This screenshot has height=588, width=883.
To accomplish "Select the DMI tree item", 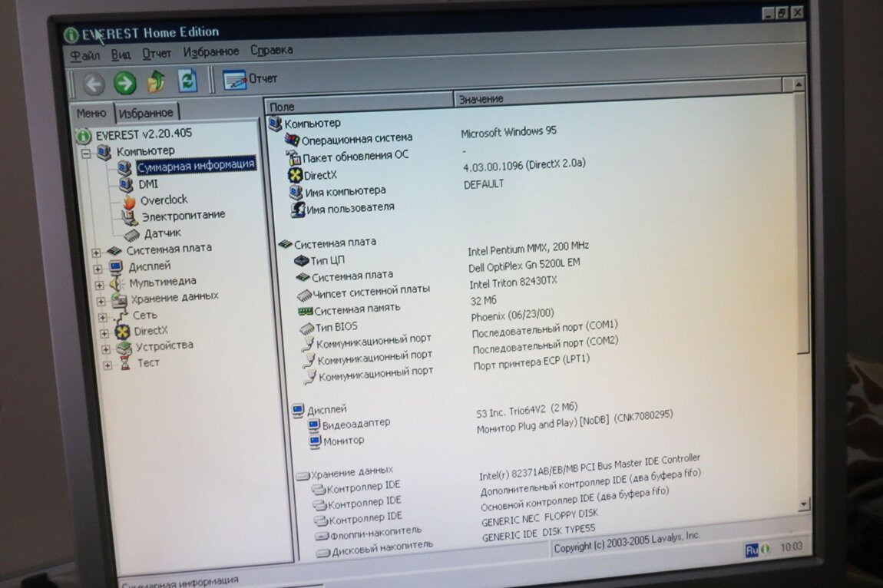I will pos(147,184).
